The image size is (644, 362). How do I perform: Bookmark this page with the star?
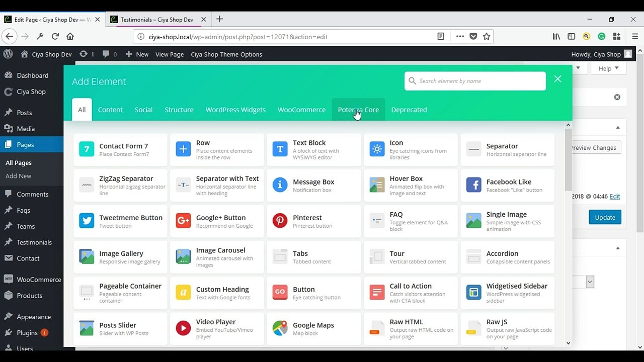tap(487, 36)
